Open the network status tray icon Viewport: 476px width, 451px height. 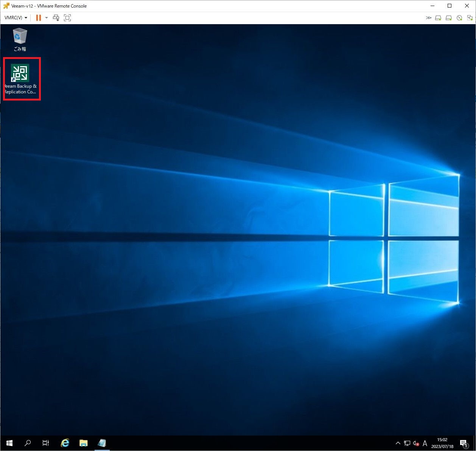[x=407, y=443]
